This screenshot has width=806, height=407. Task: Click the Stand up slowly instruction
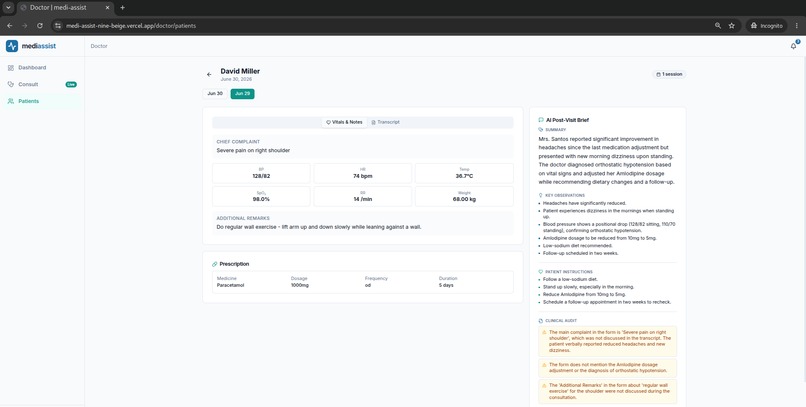point(589,287)
